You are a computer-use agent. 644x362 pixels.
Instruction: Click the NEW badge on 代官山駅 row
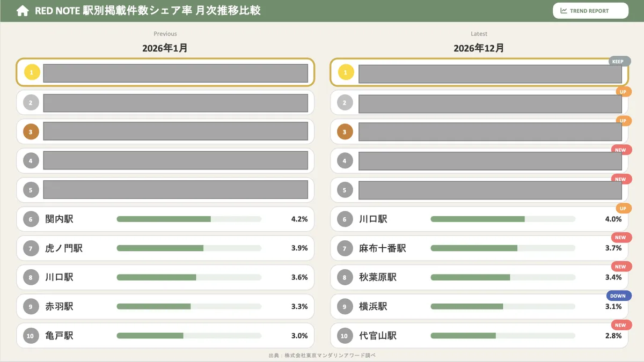[x=621, y=325]
